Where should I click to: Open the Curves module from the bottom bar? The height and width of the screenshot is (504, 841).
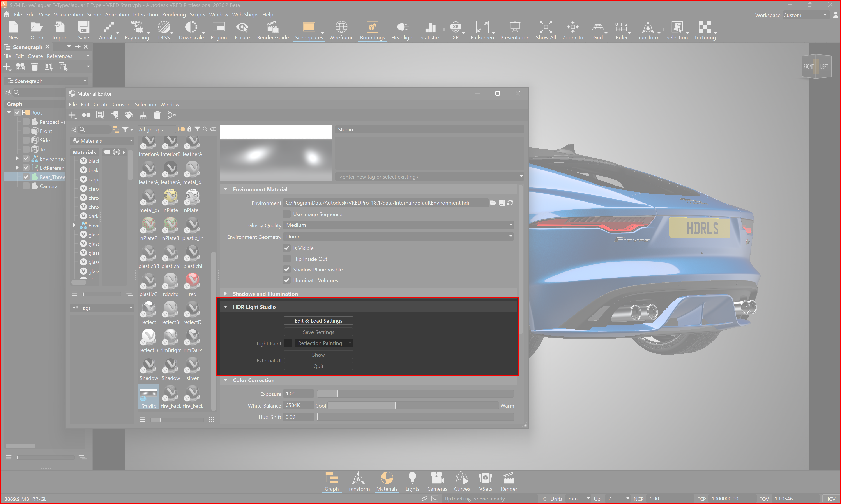click(462, 479)
